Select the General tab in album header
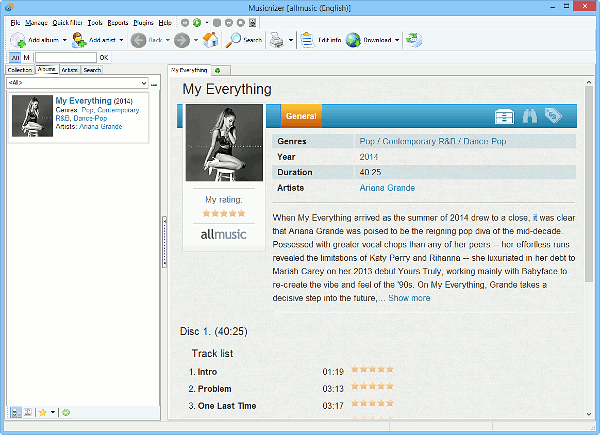The height and width of the screenshot is (435, 600). (301, 116)
